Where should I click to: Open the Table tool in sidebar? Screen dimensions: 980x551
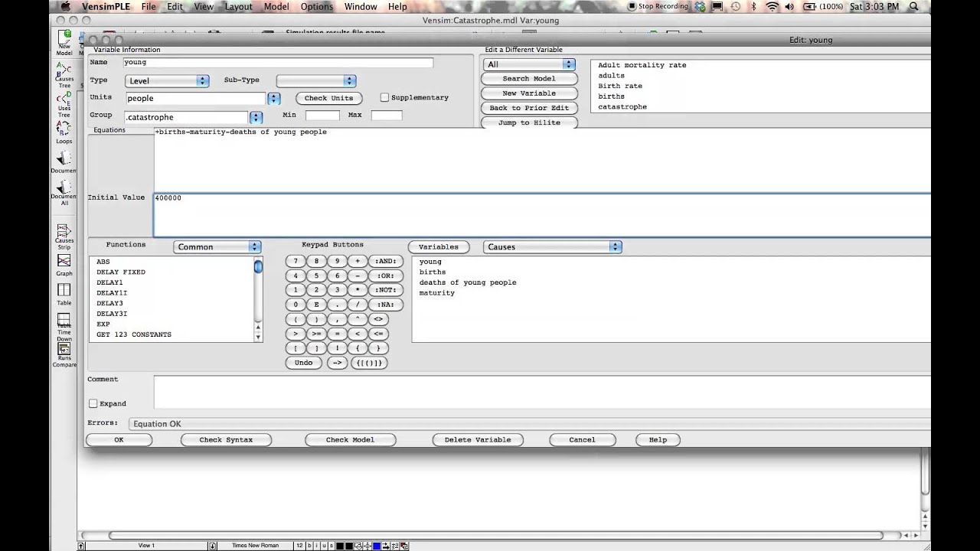click(x=64, y=294)
